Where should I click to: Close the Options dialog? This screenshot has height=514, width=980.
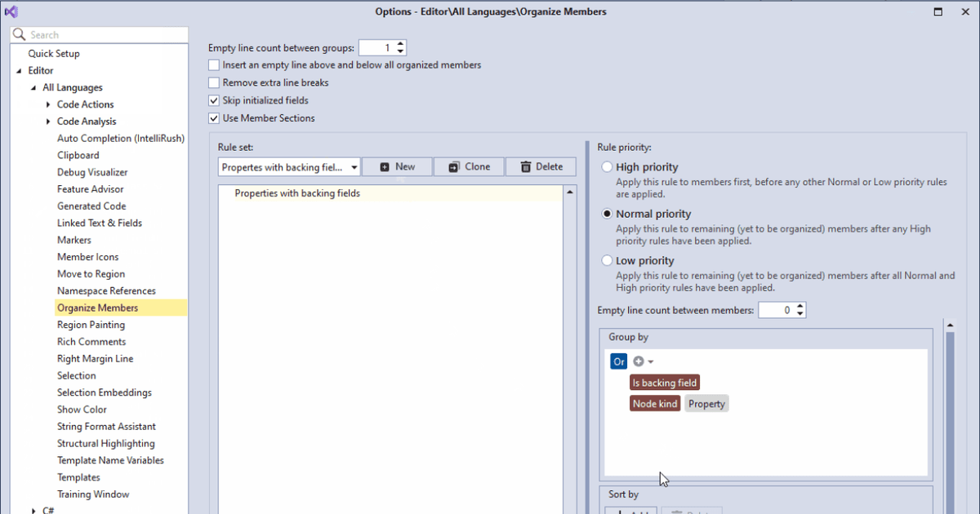point(964,11)
